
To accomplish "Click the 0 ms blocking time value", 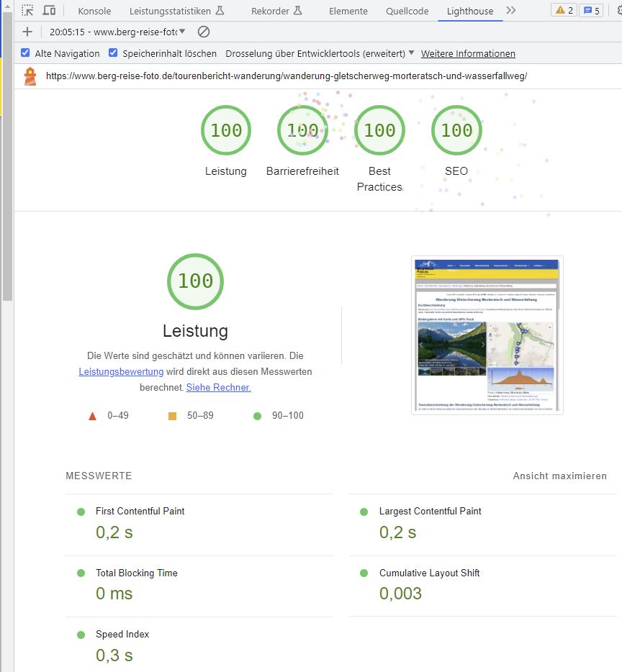I will 114,594.
